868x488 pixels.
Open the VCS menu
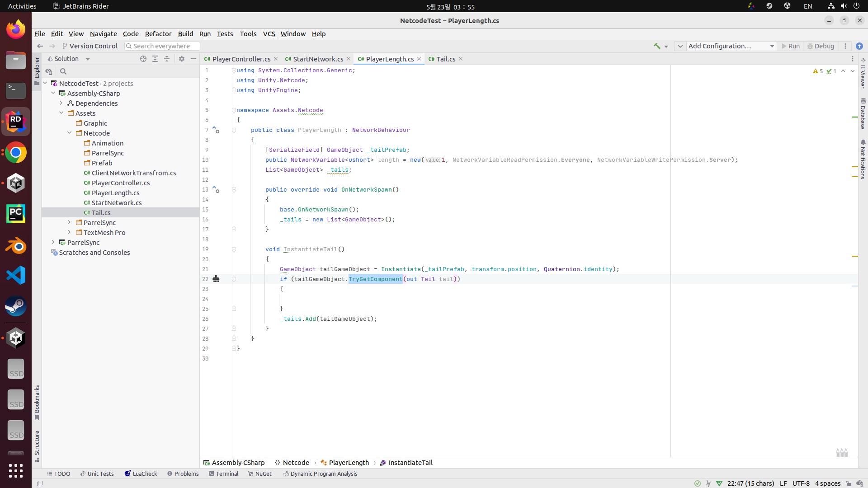[x=269, y=34]
